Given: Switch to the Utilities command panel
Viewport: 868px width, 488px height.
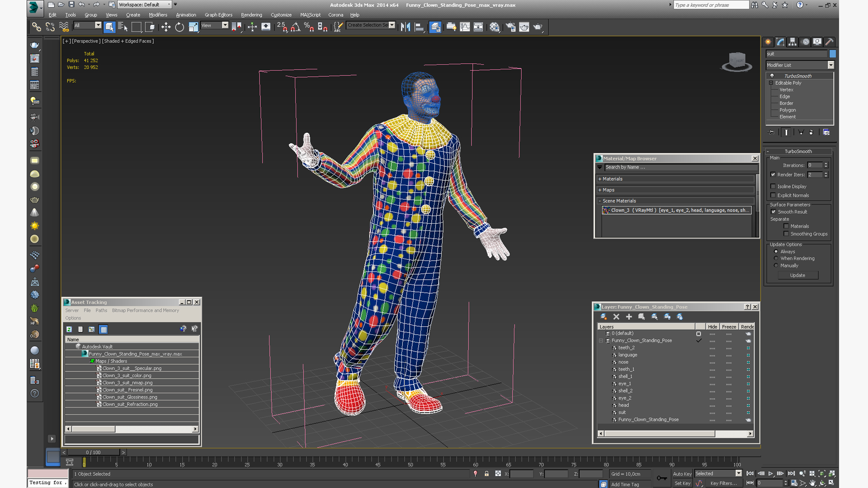Looking at the screenshot, I should point(830,42).
